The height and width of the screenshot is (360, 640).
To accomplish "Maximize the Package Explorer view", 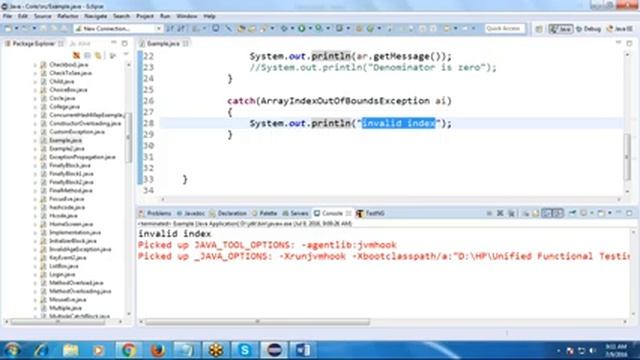I will click(x=124, y=43).
